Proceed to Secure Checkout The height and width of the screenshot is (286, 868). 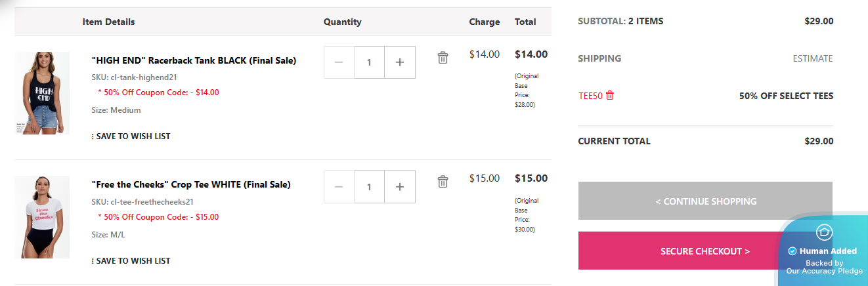point(683,251)
